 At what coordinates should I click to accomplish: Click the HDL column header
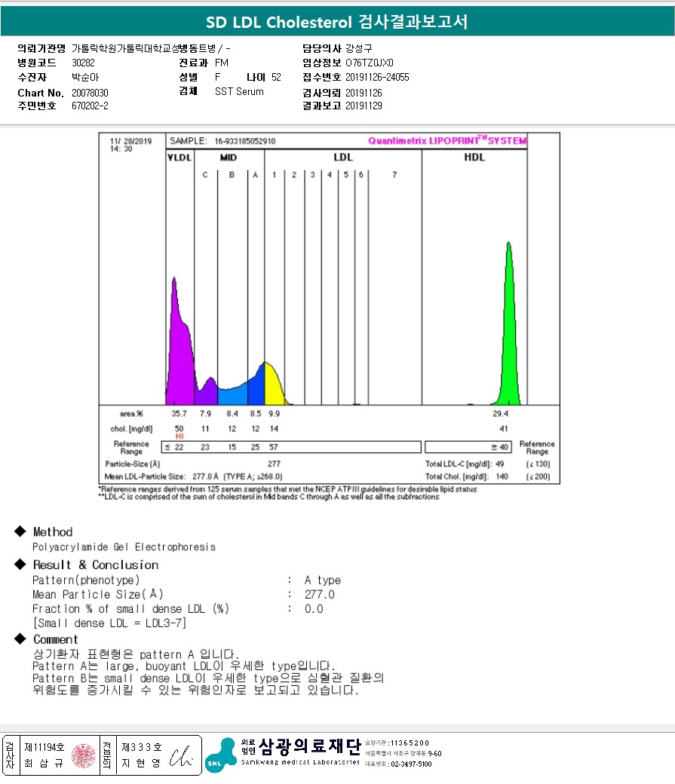click(x=474, y=157)
